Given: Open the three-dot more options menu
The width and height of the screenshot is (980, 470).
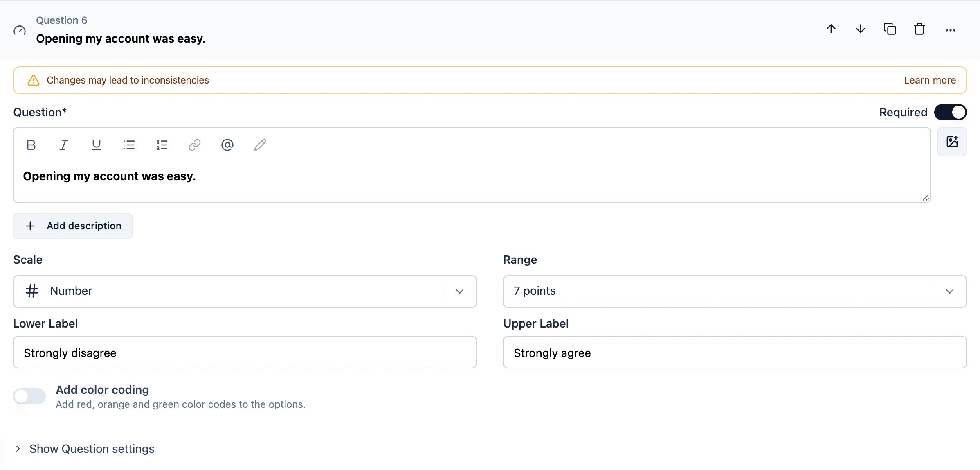Looking at the screenshot, I should [x=950, y=30].
